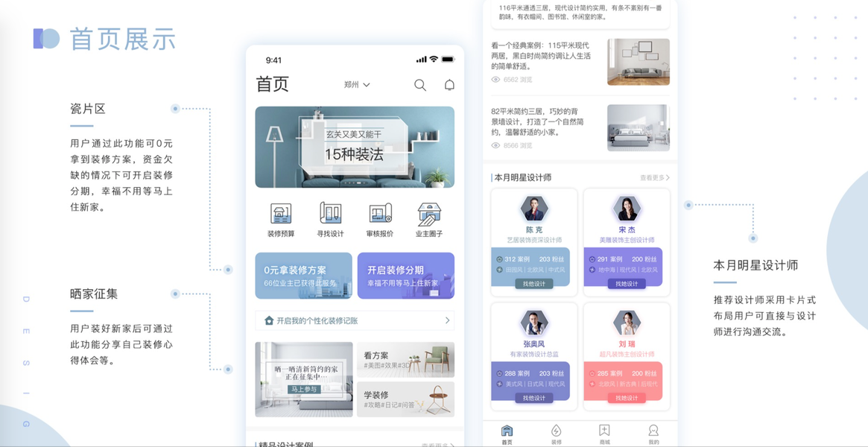This screenshot has width=868, height=447.
Task: Open the 审核报价 icon
Action: point(380,213)
